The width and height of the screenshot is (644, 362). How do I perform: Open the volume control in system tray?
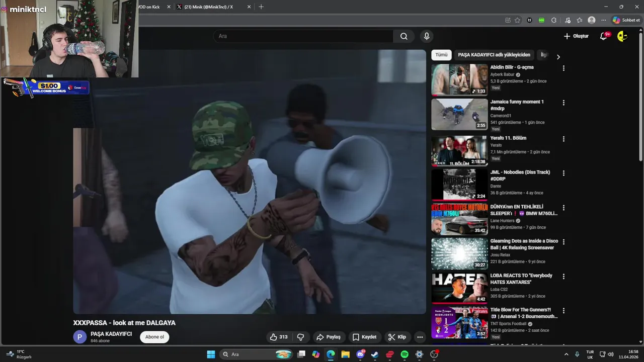click(611, 354)
